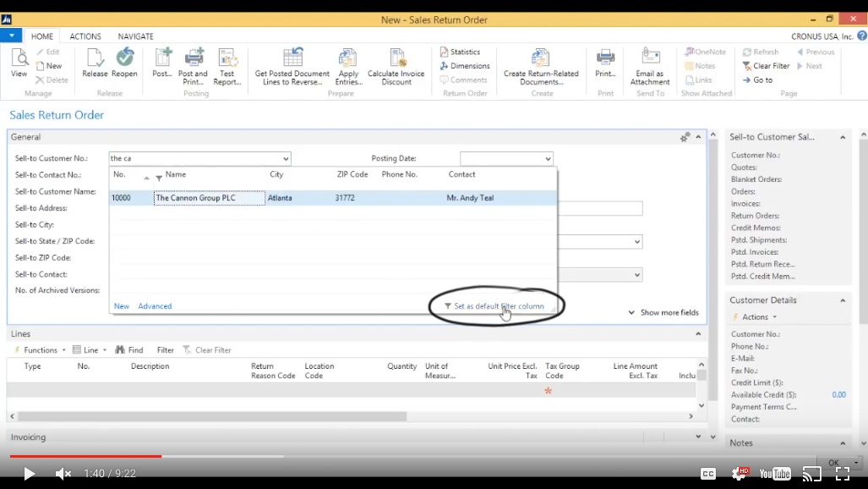The width and height of the screenshot is (868, 489).
Task: Click Email as Attachment
Action: click(x=650, y=66)
